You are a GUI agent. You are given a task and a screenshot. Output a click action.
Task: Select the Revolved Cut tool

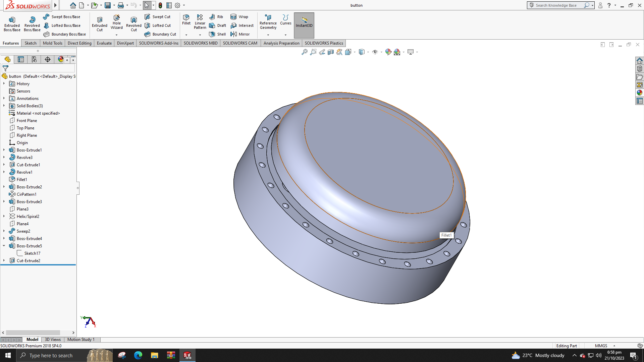pos(134,24)
